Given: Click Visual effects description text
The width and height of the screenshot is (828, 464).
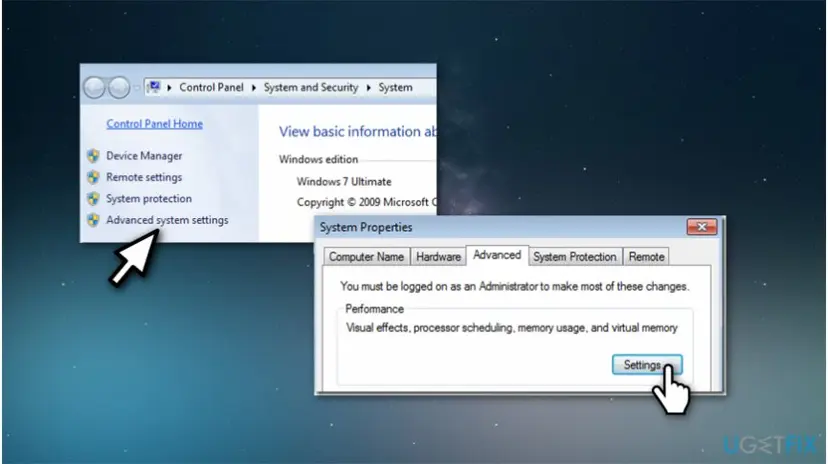Looking at the screenshot, I should tap(512, 328).
